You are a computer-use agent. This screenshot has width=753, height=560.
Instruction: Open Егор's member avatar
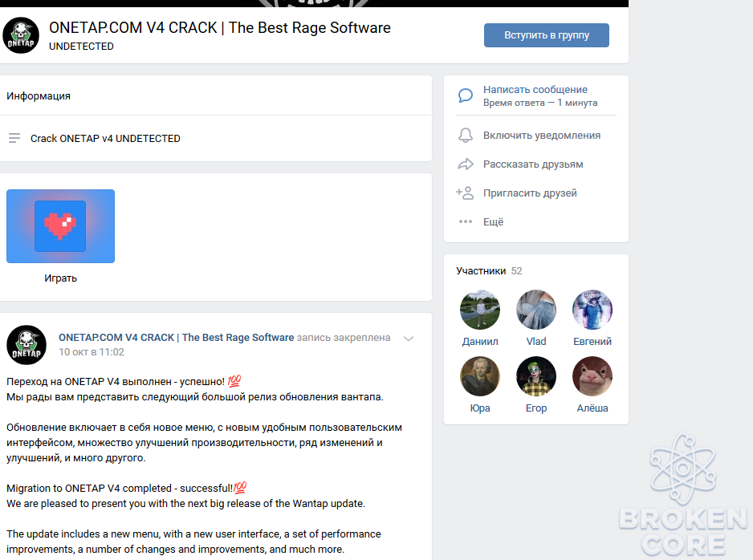pyautogui.click(x=536, y=376)
